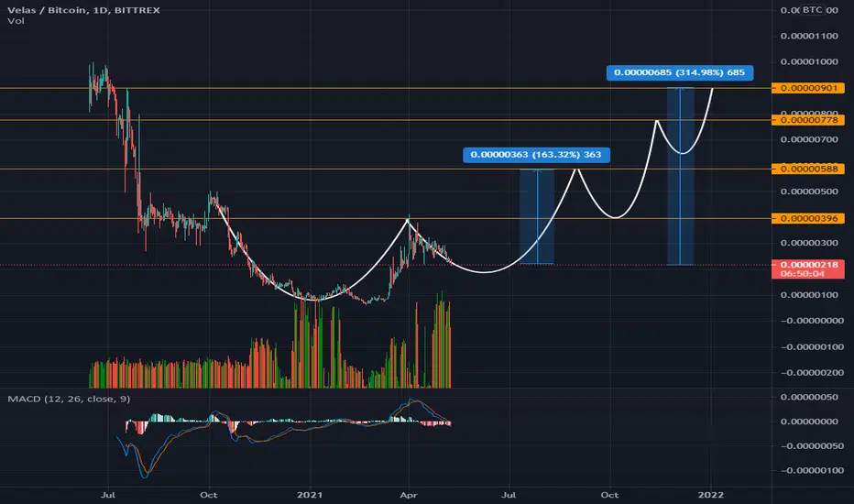The image size is (854, 504).
Task: Click the MACD scale value 0.00000050
Action: [809, 397]
